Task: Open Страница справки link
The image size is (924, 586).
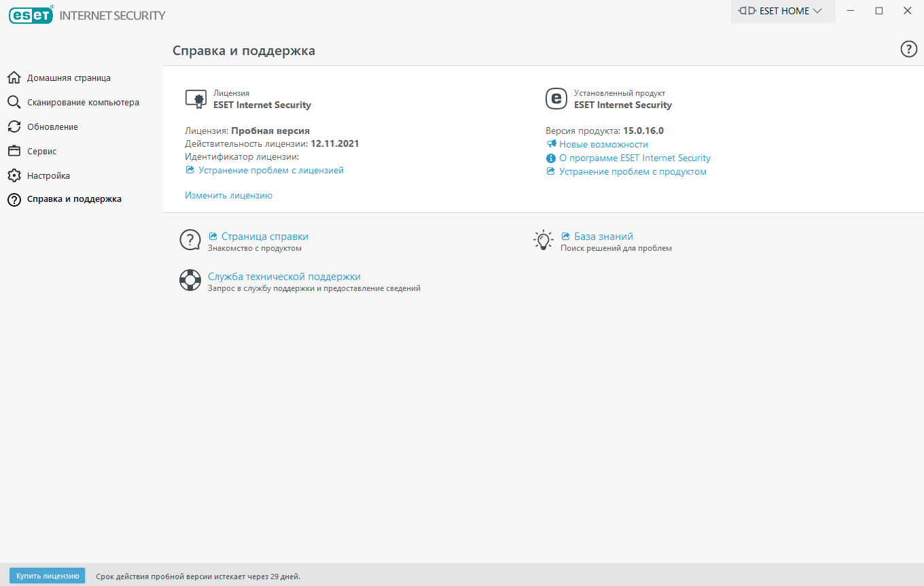Action: [265, 237]
